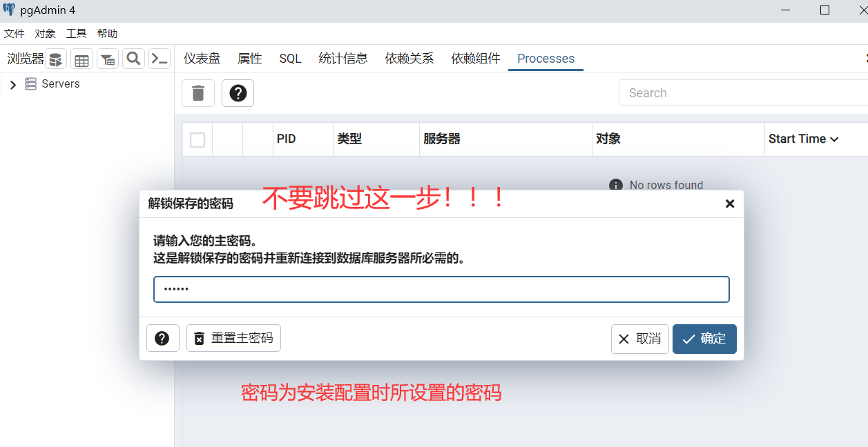Close the unlock saved password dialog

point(730,203)
